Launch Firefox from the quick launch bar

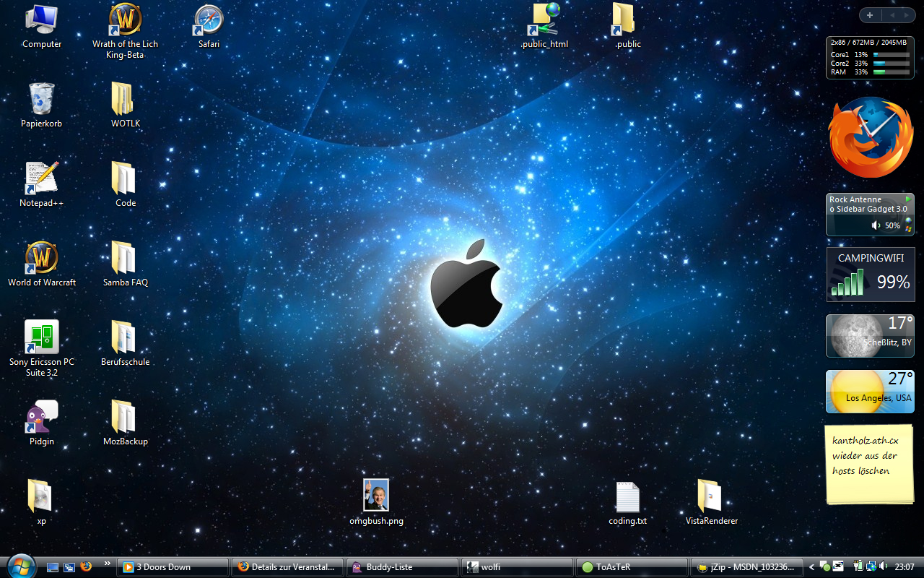tap(86, 566)
